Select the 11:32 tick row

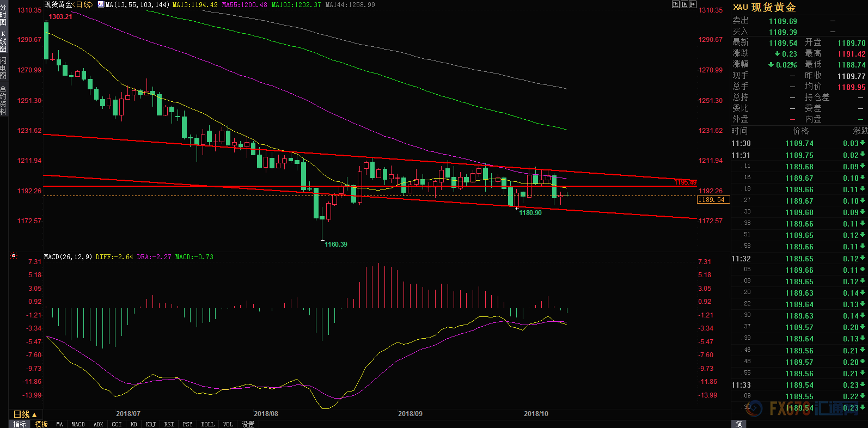(799, 259)
